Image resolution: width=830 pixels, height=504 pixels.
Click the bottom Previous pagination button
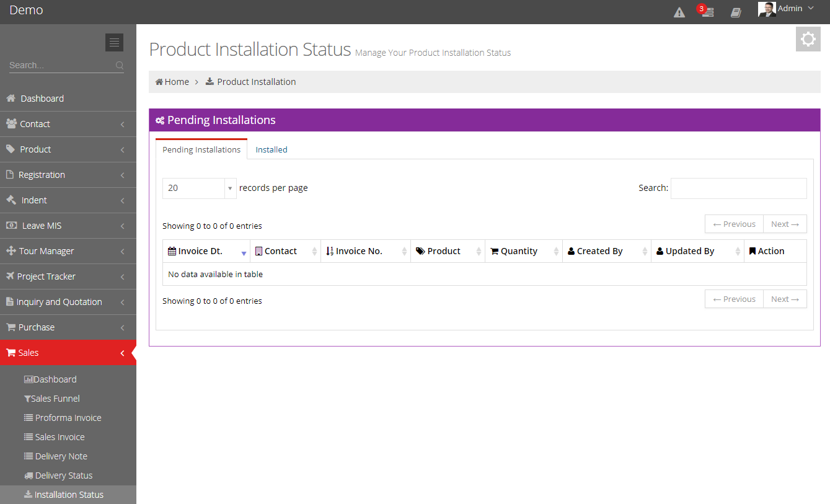(734, 299)
